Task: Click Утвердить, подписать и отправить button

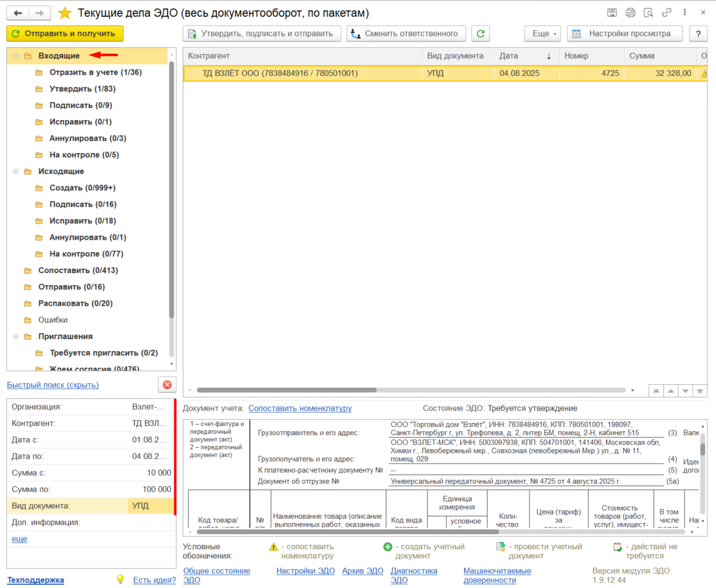Action: [x=262, y=34]
